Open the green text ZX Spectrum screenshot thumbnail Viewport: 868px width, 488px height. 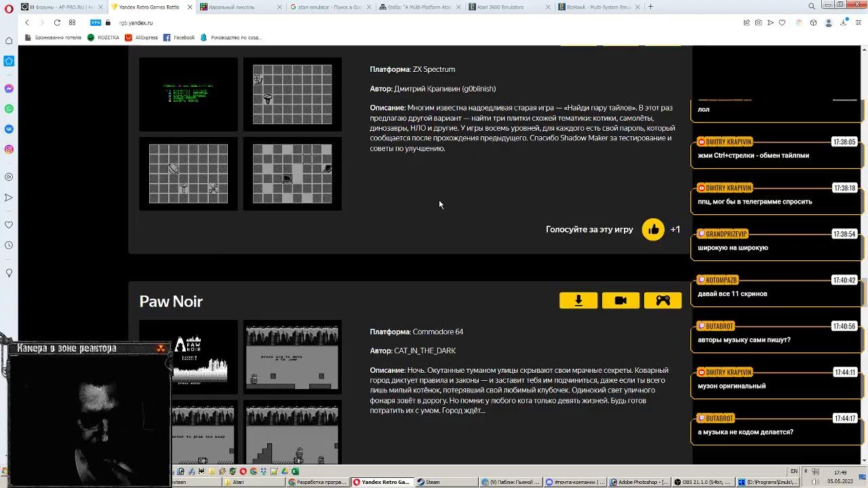189,94
